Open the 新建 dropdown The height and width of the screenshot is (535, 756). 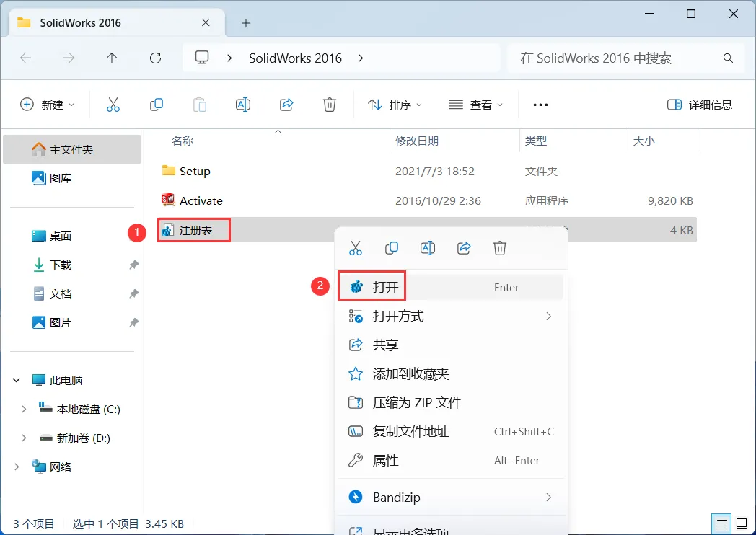pyautogui.click(x=48, y=105)
